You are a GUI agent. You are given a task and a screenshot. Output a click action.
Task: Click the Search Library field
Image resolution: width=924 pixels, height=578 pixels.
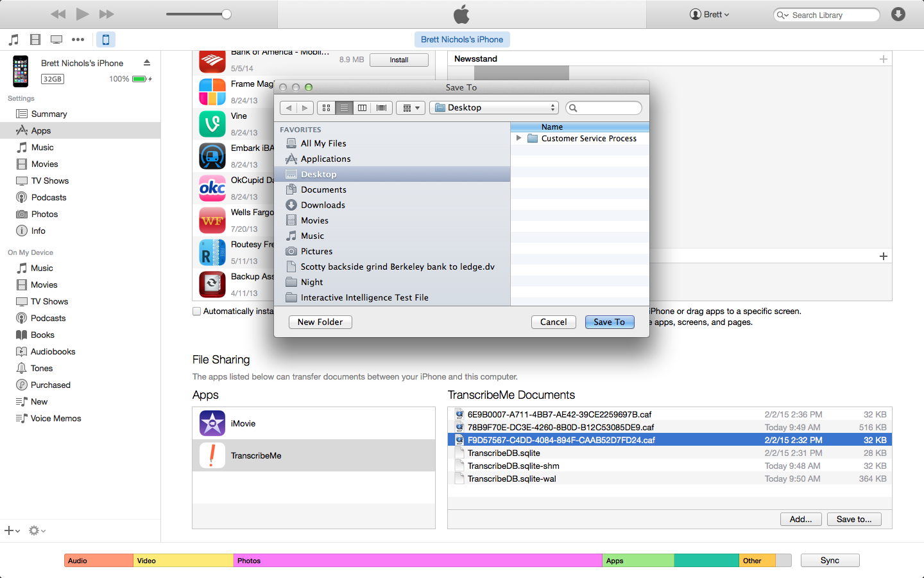(826, 15)
